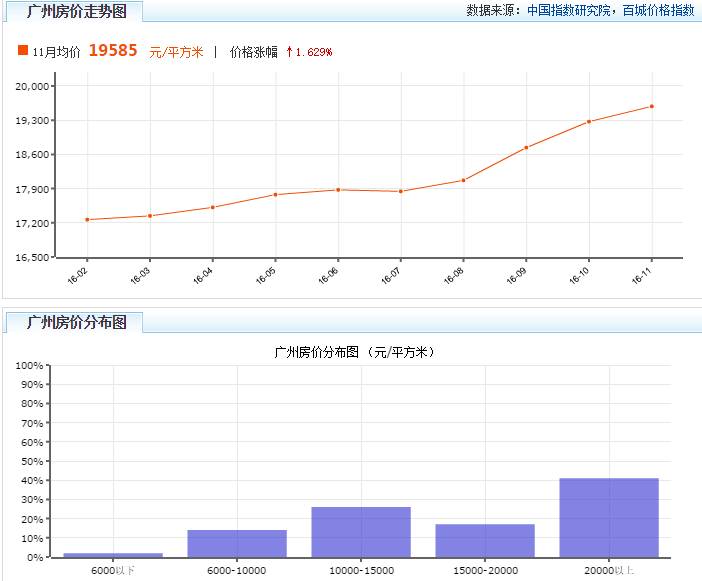Click the 6000-10000 bar in the distribution chart
702x581 pixels.
[237, 543]
